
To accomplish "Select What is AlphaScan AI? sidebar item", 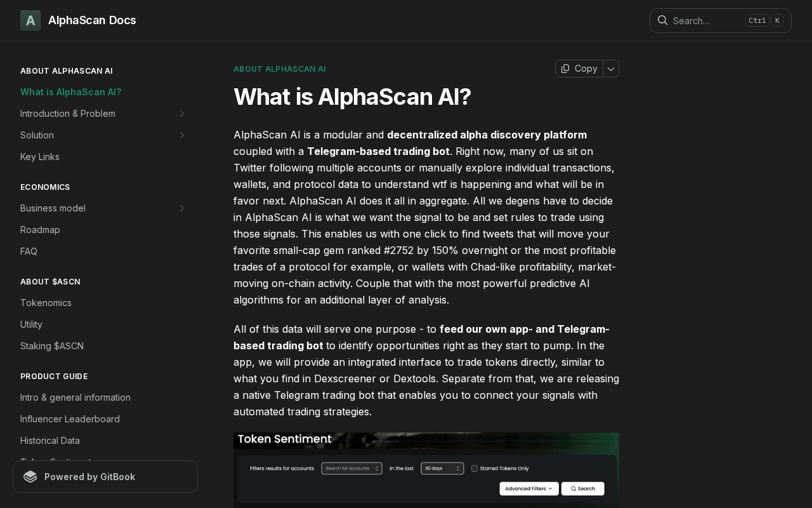I will [x=71, y=92].
